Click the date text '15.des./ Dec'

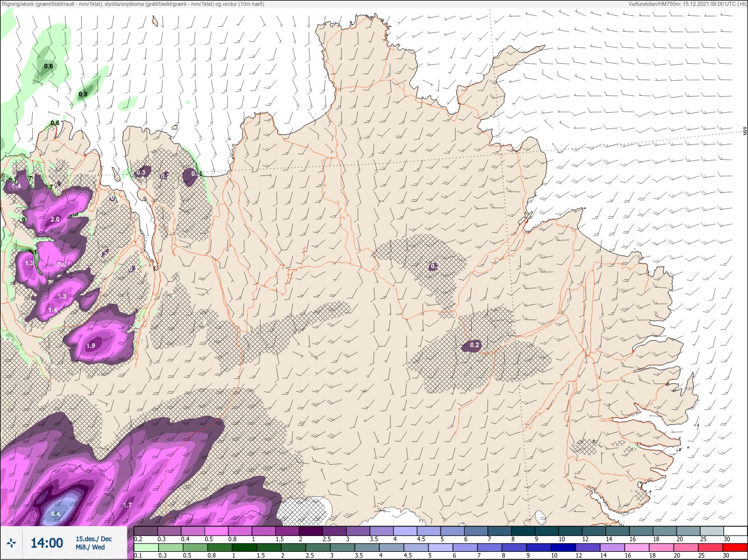pyautogui.click(x=93, y=539)
